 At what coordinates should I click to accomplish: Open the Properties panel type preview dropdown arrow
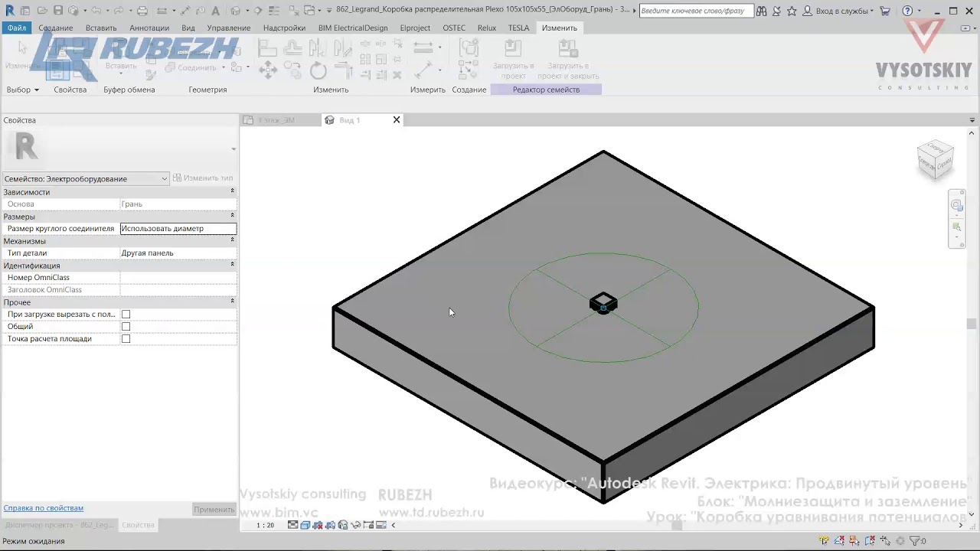tap(233, 149)
